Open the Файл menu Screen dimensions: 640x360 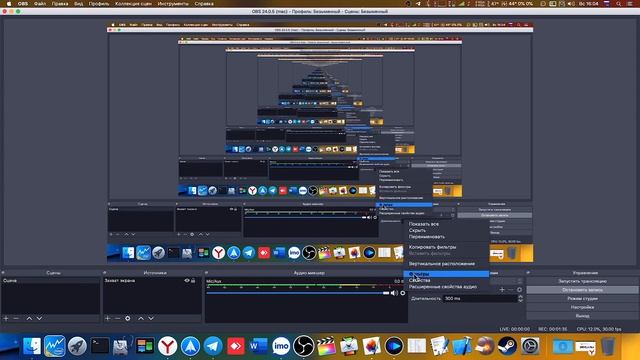coord(40,4)
